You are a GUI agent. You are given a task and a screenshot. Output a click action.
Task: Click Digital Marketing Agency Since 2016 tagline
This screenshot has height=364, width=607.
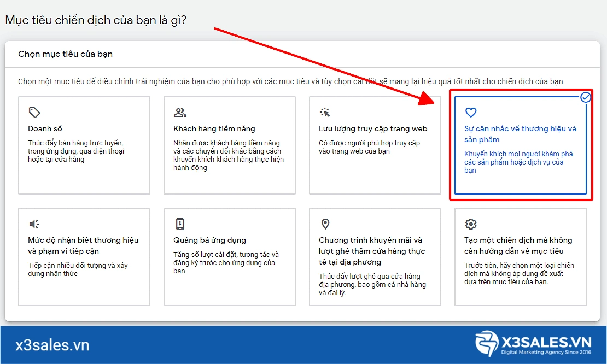pos(546,352)
